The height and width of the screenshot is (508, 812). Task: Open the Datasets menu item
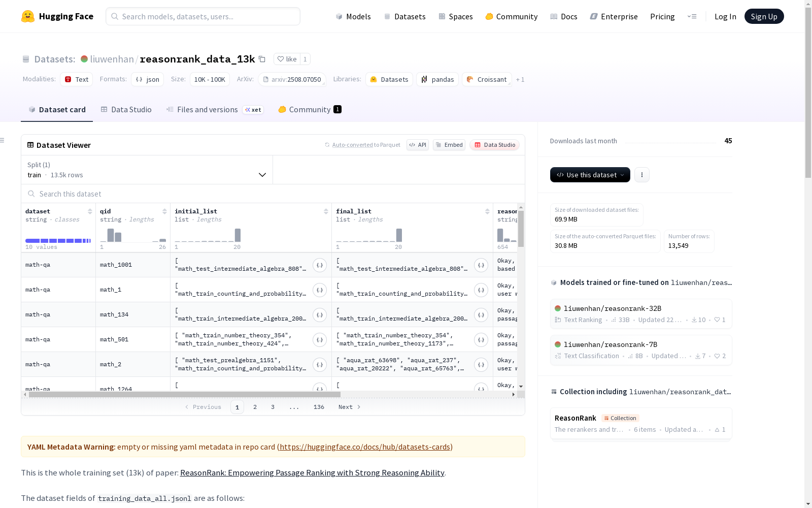404,16
